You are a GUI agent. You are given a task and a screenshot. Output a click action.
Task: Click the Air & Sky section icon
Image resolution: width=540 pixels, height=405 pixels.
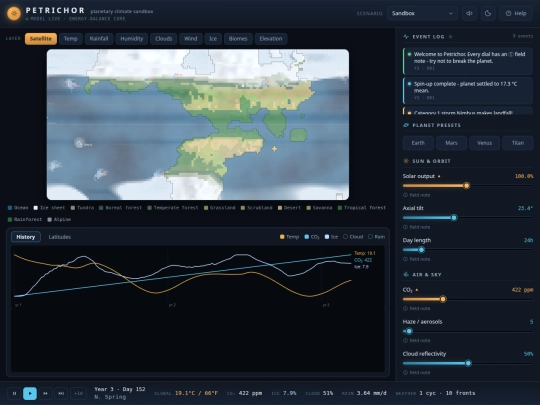[406, 274]
